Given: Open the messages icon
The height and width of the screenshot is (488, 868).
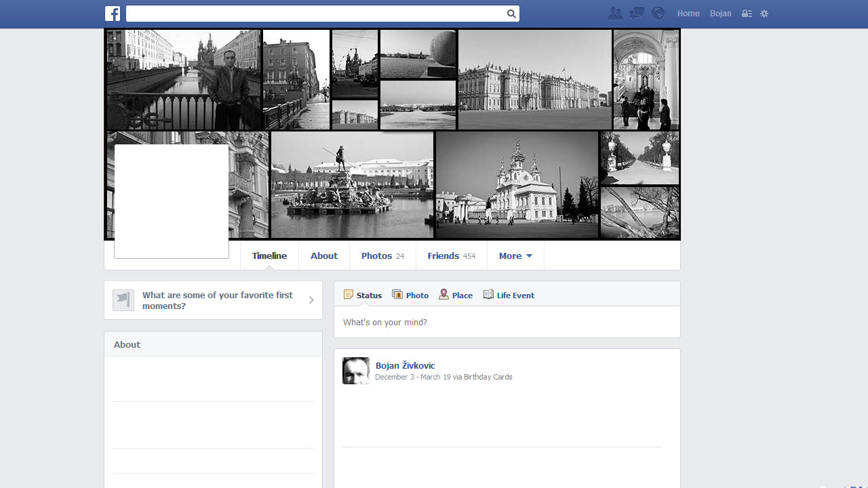Looking at the screenshot, I should click(637, 14).
